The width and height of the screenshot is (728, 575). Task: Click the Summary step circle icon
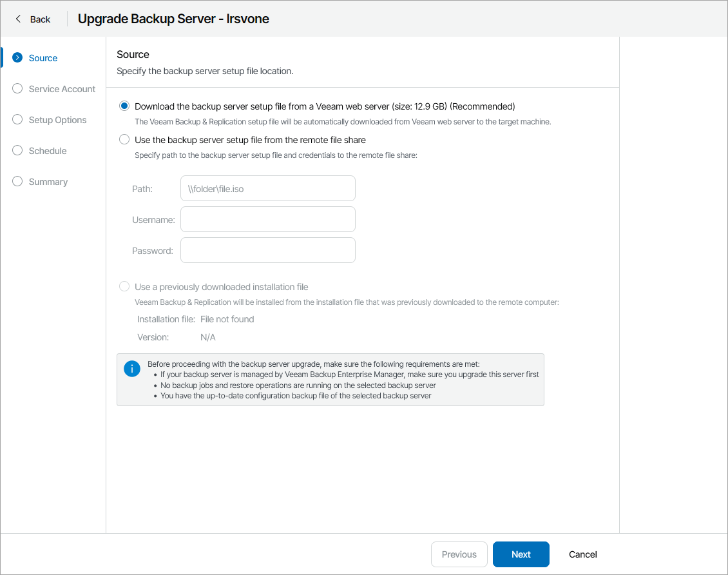pos(17,182)
